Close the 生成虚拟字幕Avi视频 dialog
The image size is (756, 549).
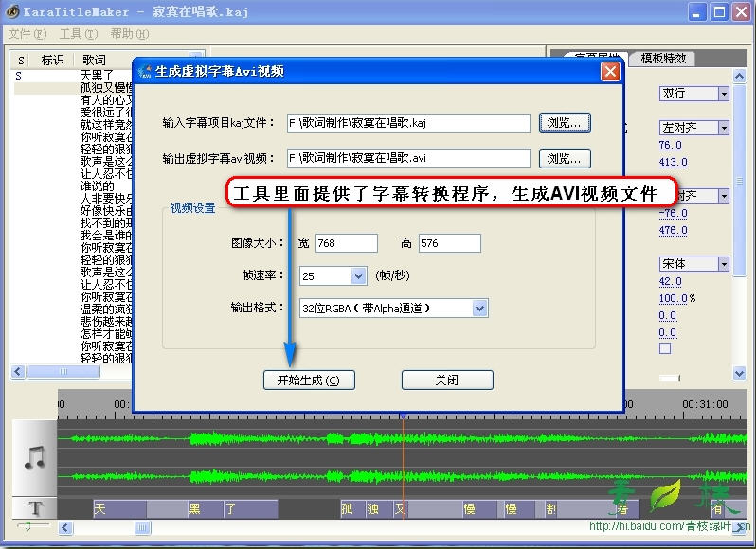(x=610, y=71)
